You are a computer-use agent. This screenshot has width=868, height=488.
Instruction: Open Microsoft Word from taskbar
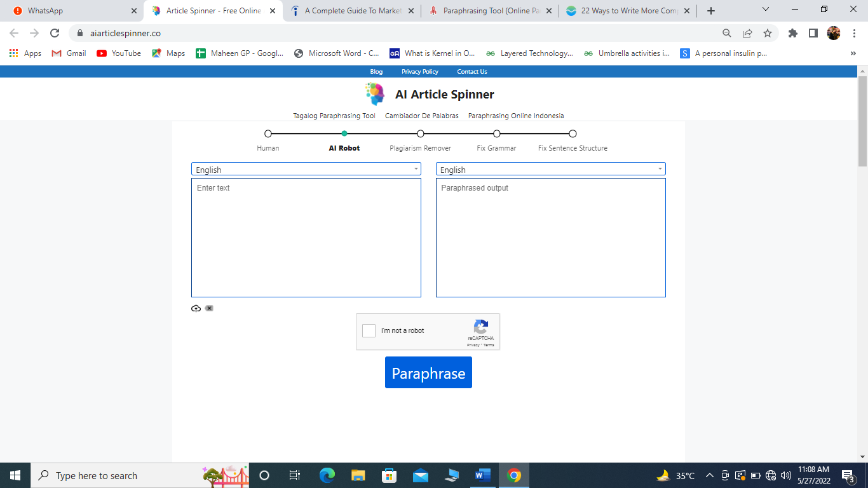pos(483,475)
